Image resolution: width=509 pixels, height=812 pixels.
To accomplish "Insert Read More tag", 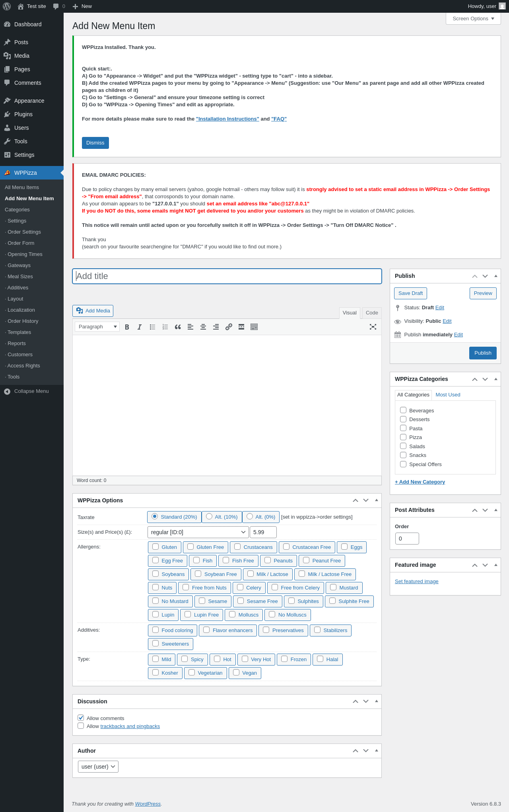I will [241, 327].
